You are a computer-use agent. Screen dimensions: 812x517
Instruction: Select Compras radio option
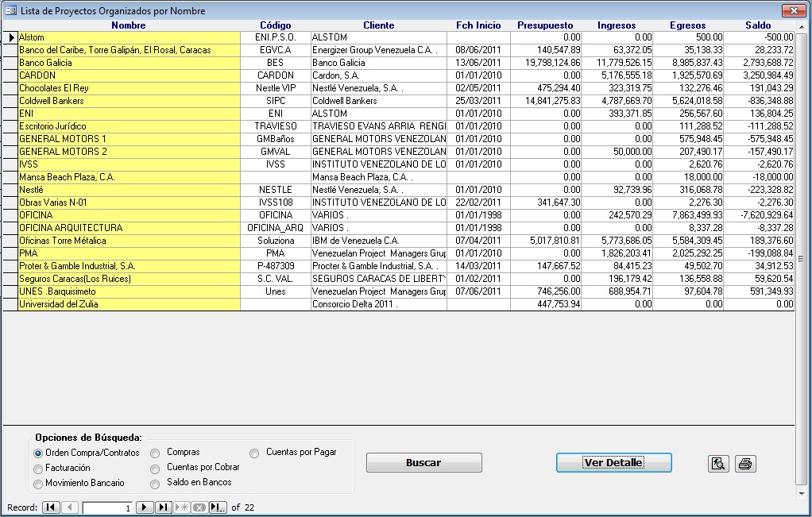pos(155,453)
